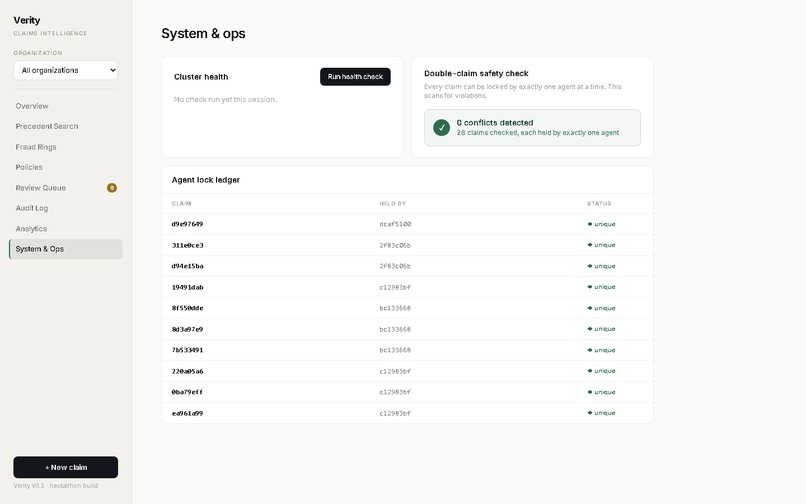
Task: Click unique status for claim ea961a99
Action: point(601,413)
